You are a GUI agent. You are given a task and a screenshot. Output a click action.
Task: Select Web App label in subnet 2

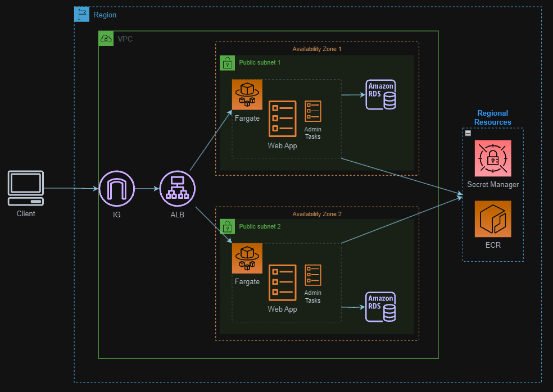283,309
